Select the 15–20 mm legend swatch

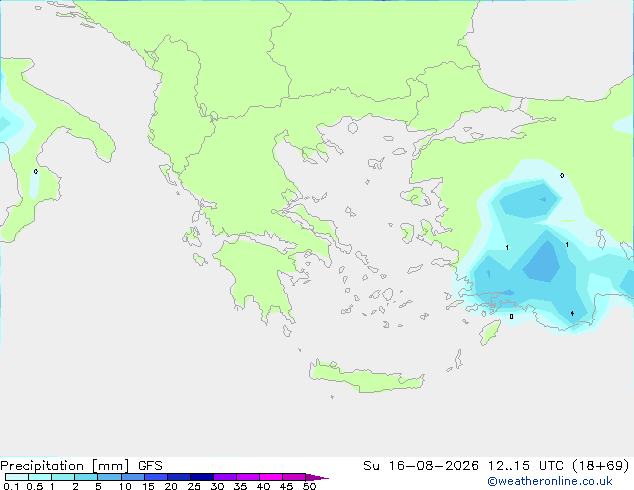coord(155,477)
